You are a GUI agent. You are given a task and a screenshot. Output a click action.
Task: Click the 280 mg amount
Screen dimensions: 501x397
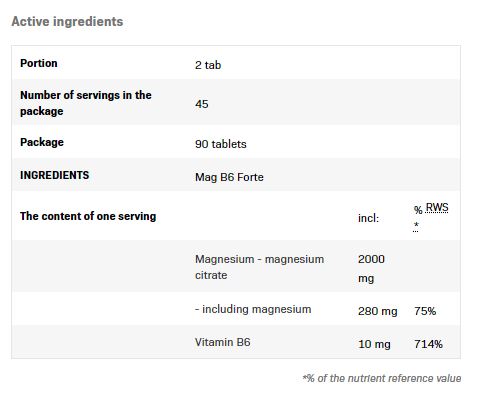tap(378, 311)
